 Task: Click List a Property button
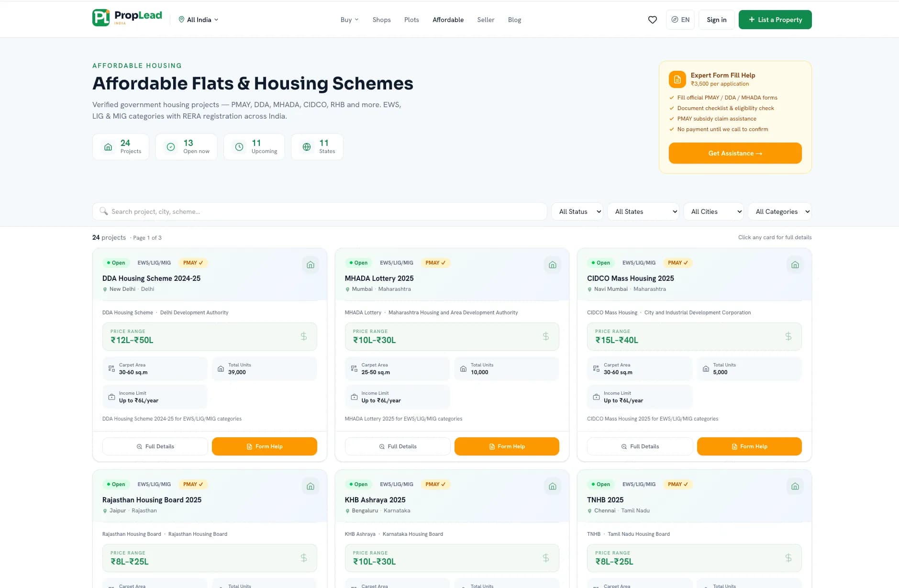[775, 20]
